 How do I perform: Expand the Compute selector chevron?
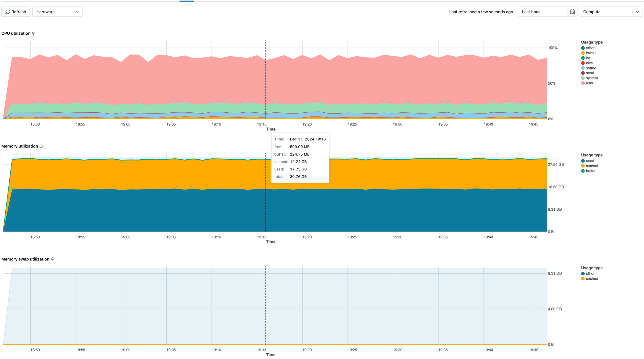click(637, 12)
